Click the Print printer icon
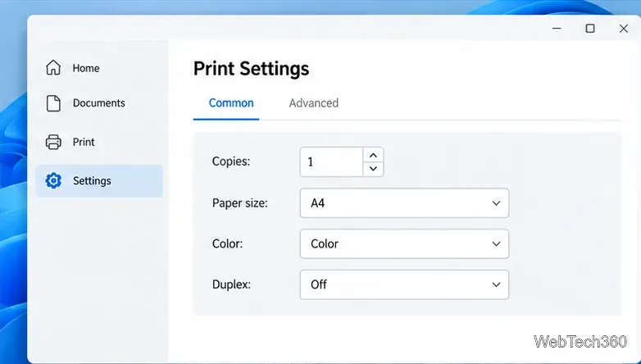Viewport: 641px width, 364px height. coord(53,142)
